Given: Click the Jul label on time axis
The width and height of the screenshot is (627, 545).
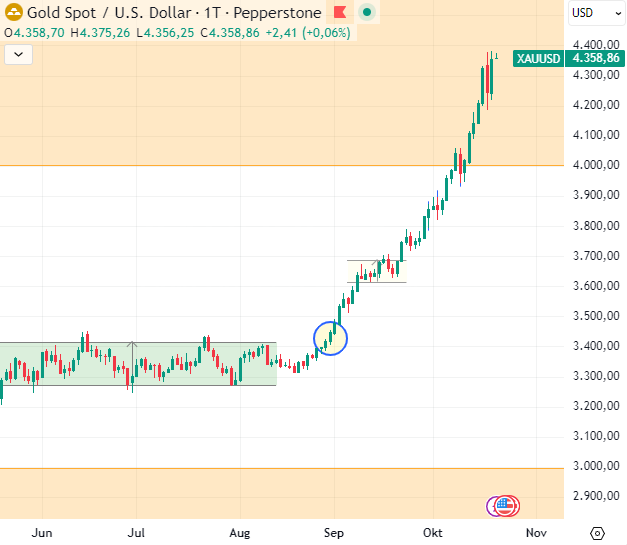Looking at the screenshot, I should [139, 533].
